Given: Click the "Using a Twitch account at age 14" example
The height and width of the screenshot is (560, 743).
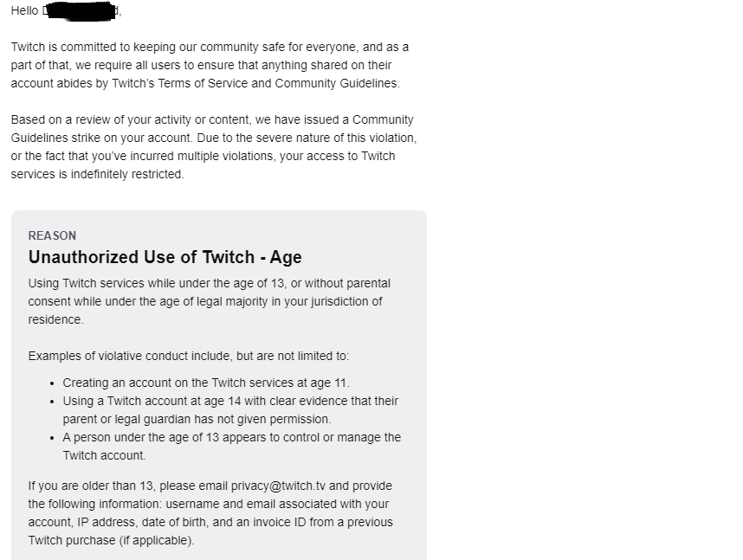Looking at the screenshot, I should pos(230,401).
